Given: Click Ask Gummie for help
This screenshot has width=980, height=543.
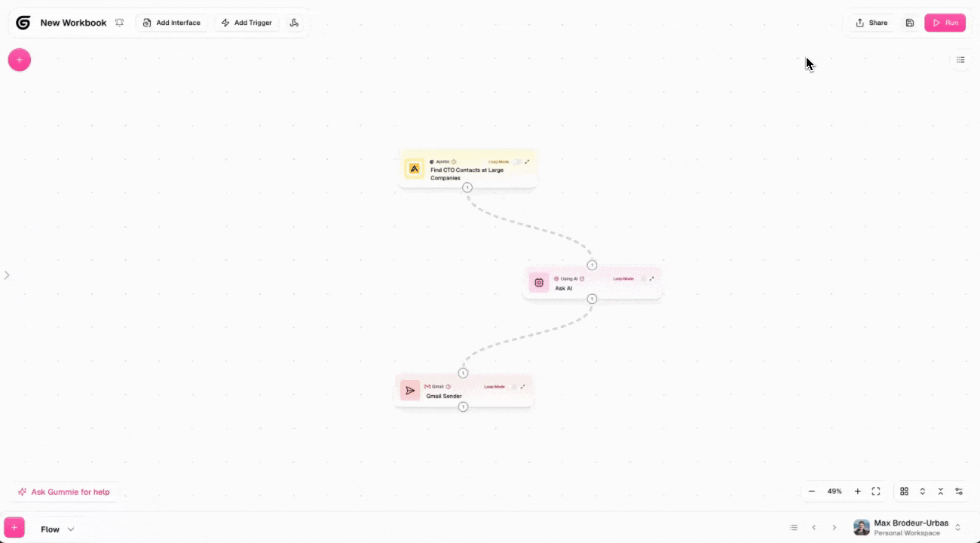Looking at the screenshot, I should 64,491.
